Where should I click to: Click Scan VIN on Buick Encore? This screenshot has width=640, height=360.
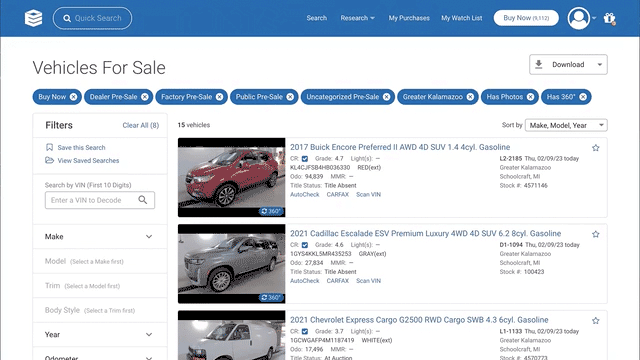[369, 195]
